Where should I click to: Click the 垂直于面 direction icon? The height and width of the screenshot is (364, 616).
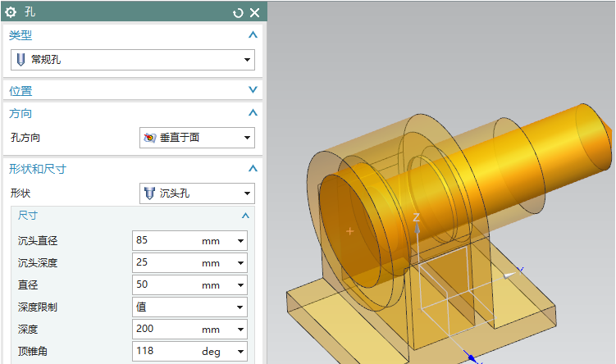click(x=149, y=138)
